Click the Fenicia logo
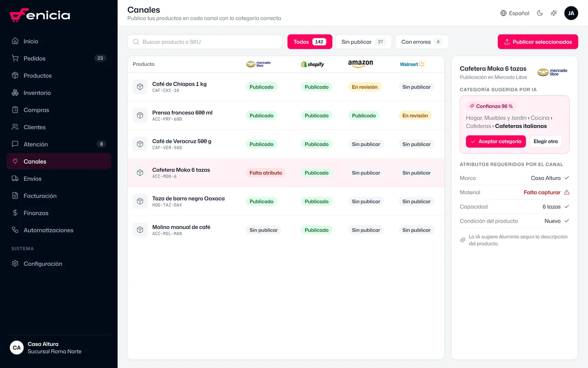588x368 pixels. coord(40,15)
